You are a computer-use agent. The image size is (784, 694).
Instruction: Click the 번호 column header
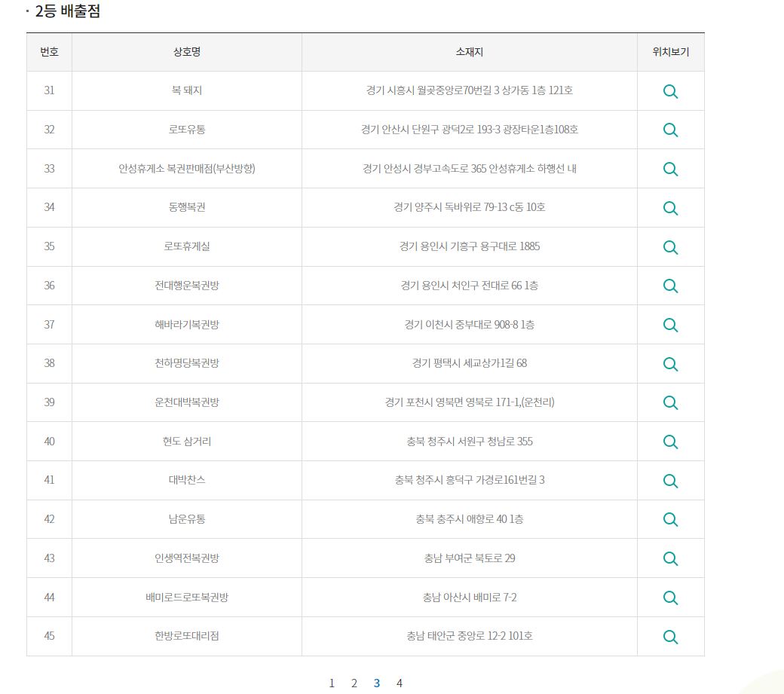[x=49, y=52]
